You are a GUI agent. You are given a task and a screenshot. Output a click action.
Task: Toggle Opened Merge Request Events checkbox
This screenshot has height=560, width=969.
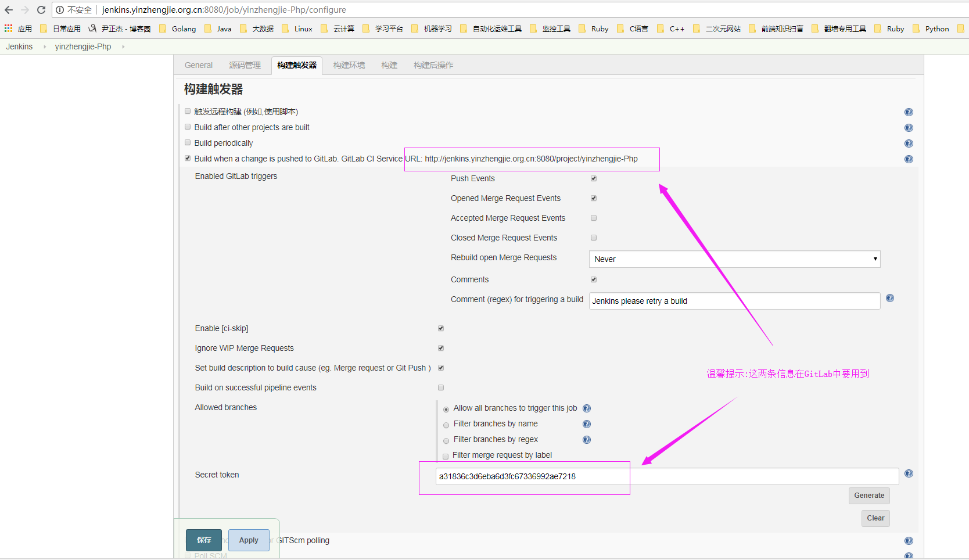(594, 198)
